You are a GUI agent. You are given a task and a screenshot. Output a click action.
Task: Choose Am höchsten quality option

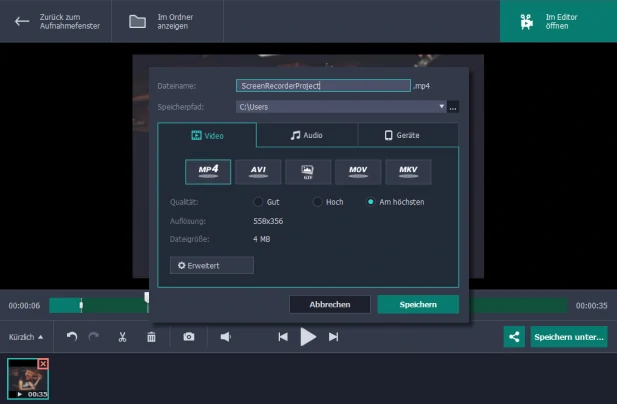click(x=370, y=202)
